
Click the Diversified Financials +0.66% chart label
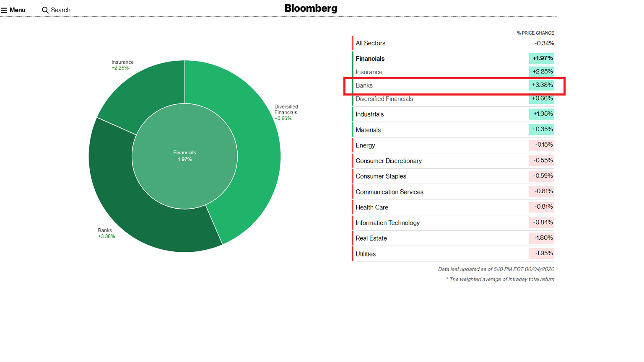click(x=286, y=113)
